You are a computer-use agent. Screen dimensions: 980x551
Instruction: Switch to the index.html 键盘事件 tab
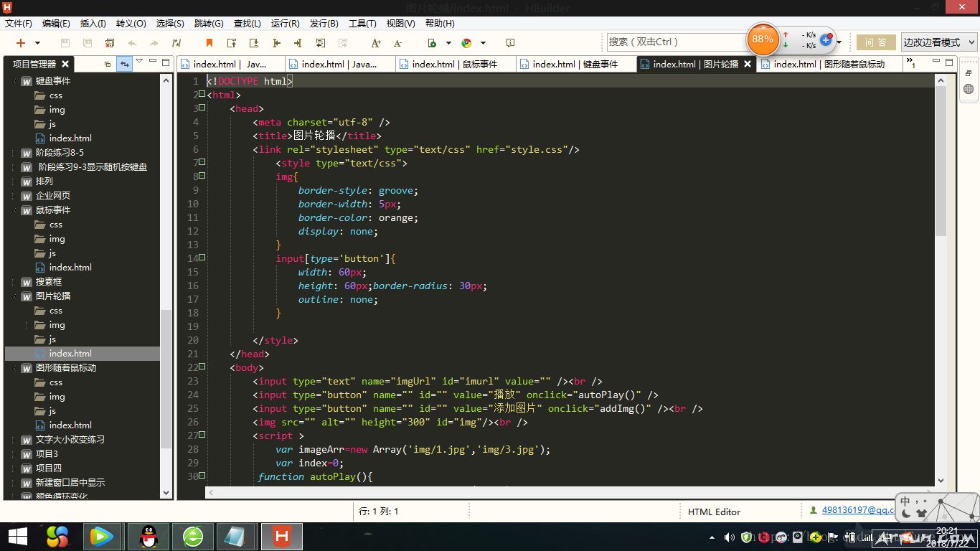click(x=574, y=64)
